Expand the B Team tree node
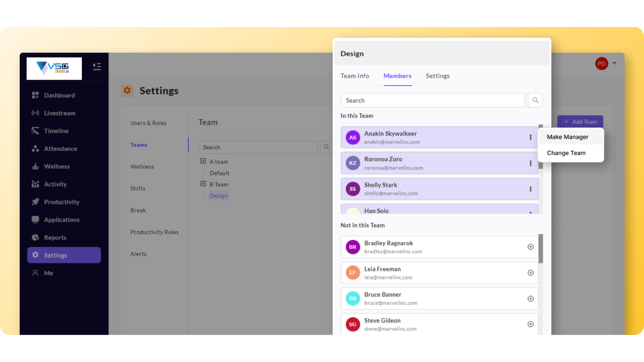This screenshot has width=644, height=362. pyautogui.click(x=203, y=184)
